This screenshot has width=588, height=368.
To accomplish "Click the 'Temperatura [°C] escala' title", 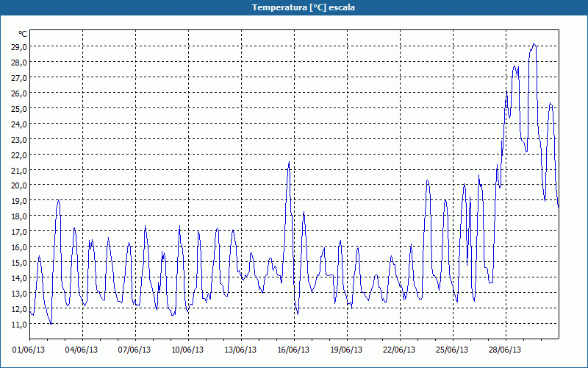I will (x=304, y=7).
